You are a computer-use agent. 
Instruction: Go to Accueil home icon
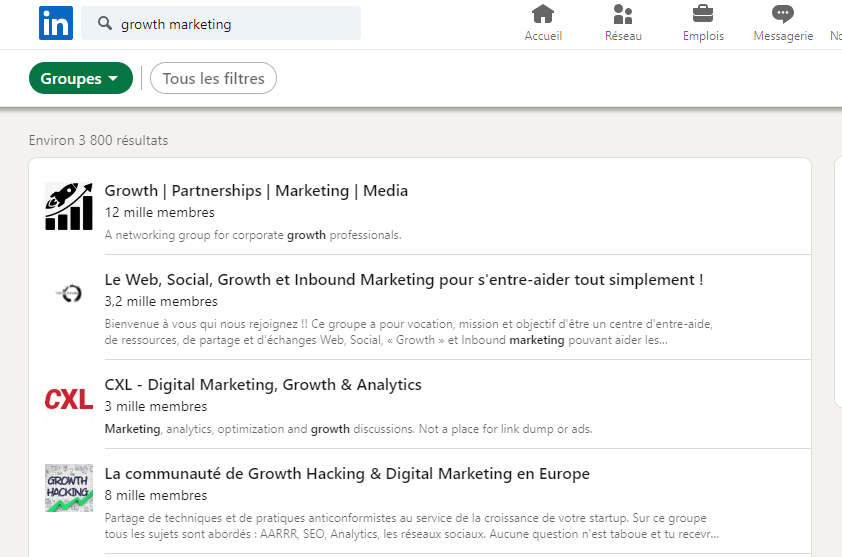543,14
